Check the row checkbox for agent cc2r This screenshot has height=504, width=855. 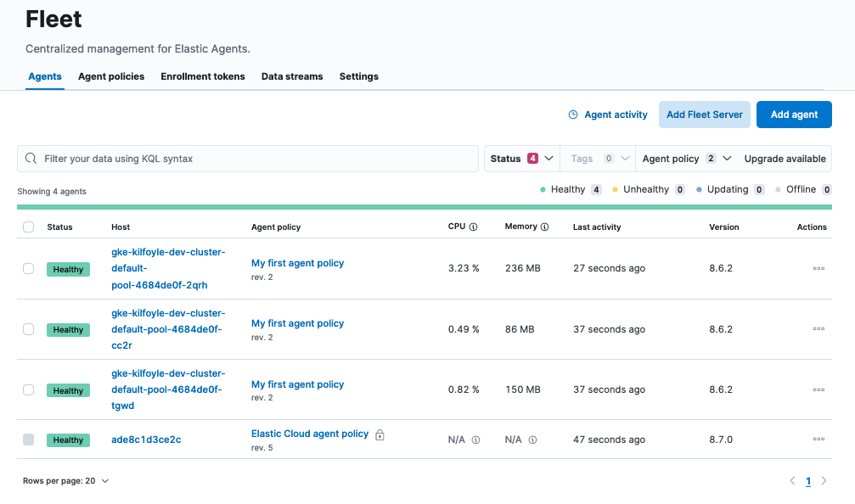[28, 329]
